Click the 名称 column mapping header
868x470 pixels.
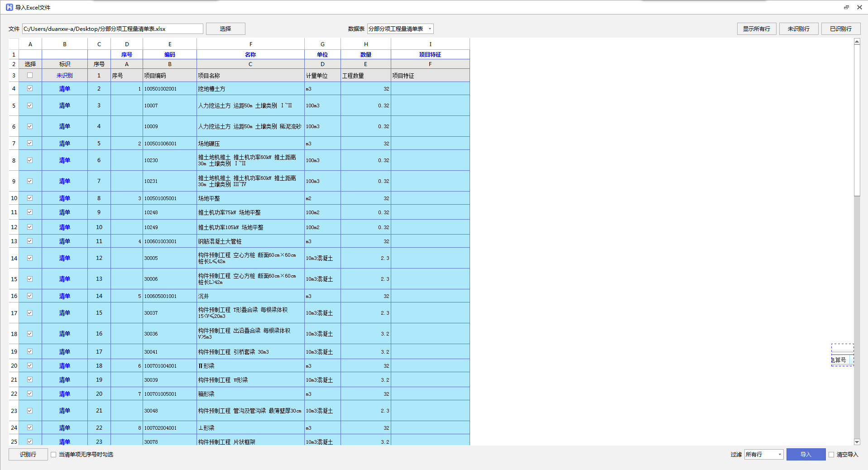(x=250, y=55)
